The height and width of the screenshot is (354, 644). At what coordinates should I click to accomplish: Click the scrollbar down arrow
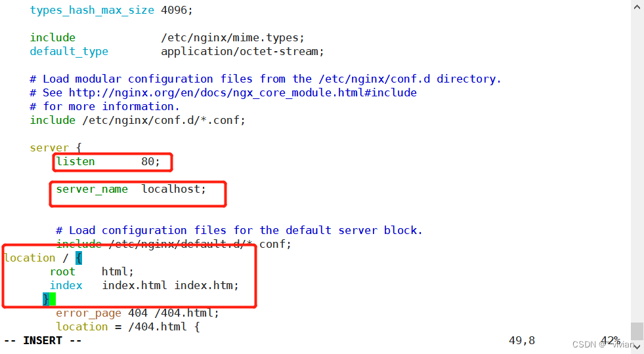tap(637, 347)
